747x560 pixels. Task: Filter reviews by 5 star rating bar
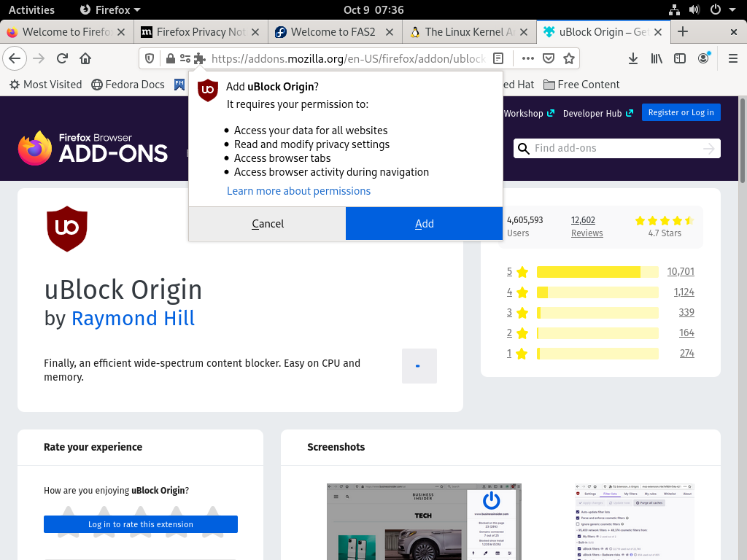597,272
